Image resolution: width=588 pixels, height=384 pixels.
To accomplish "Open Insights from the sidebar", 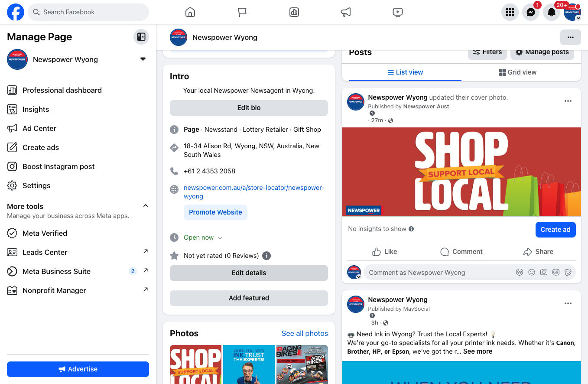I will (x=78, y=109).
